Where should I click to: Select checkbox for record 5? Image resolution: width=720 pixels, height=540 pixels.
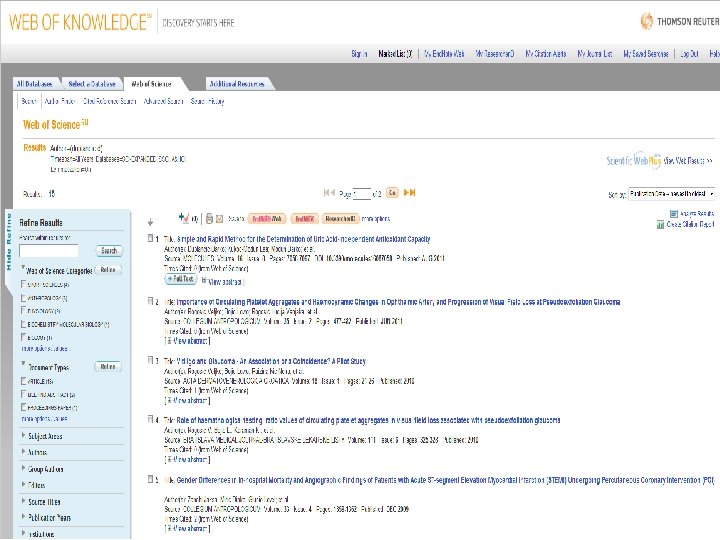[x=150, y=479]
